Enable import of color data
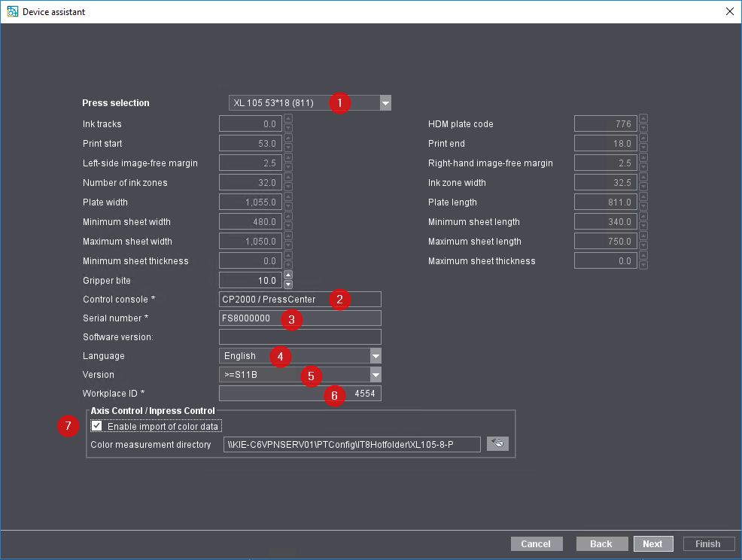This screenshot has height=560, width=742. (x=96, y=425)
